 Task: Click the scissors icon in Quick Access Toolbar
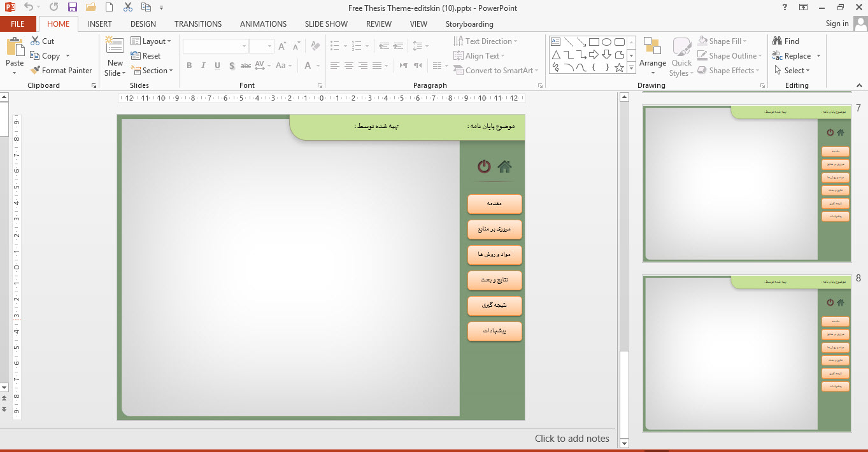click(x=128, y=7)
